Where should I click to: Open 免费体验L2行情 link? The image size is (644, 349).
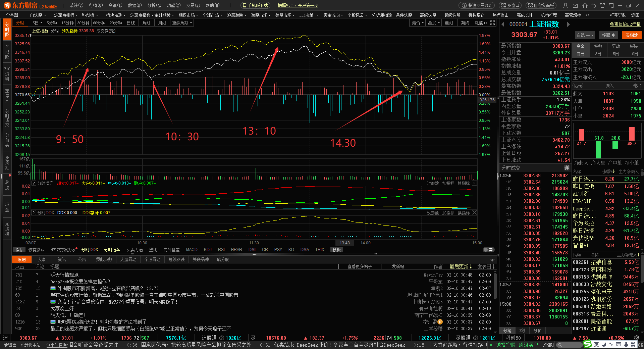pos(625,24)
